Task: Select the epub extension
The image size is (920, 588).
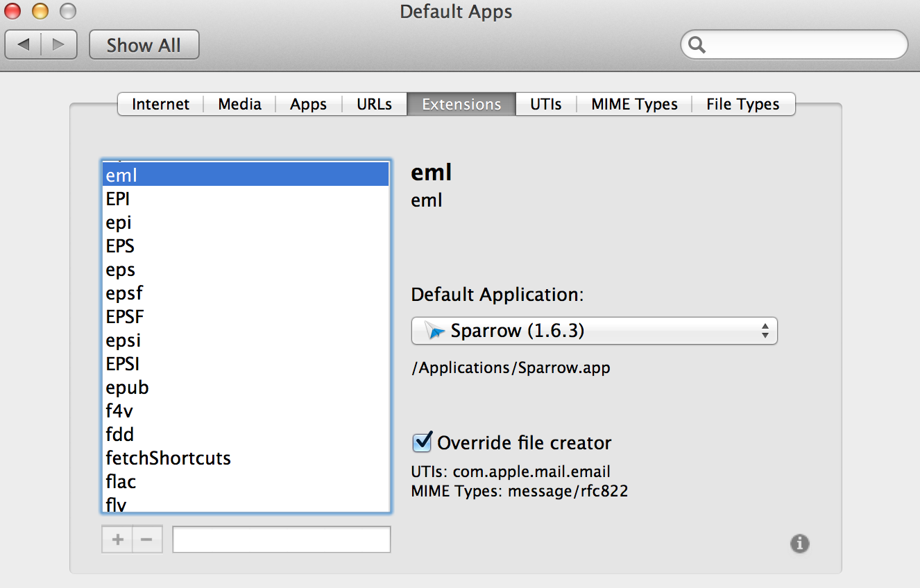Action: coord(246,388)
